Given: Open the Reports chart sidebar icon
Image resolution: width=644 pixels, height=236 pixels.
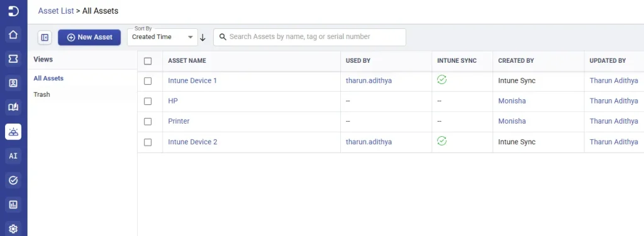Looking at the screenshot, I should 13,205.
